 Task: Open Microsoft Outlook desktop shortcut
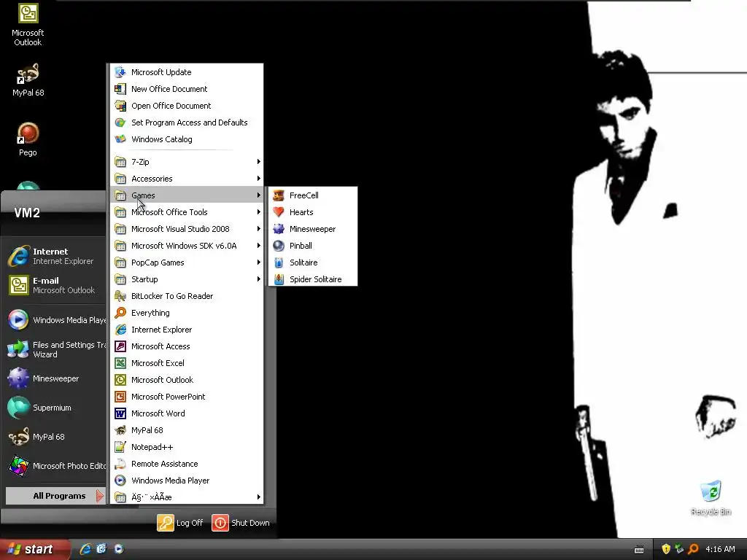click(28, 25)
